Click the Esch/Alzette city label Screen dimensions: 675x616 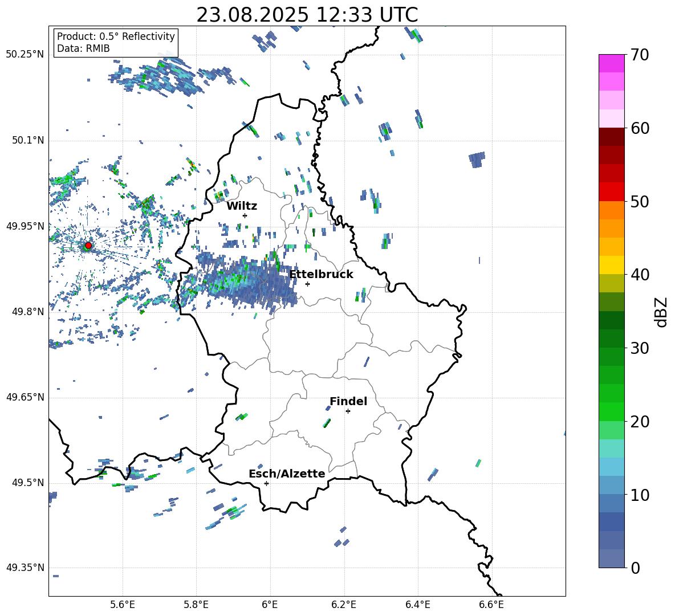(x=287, y=474)
